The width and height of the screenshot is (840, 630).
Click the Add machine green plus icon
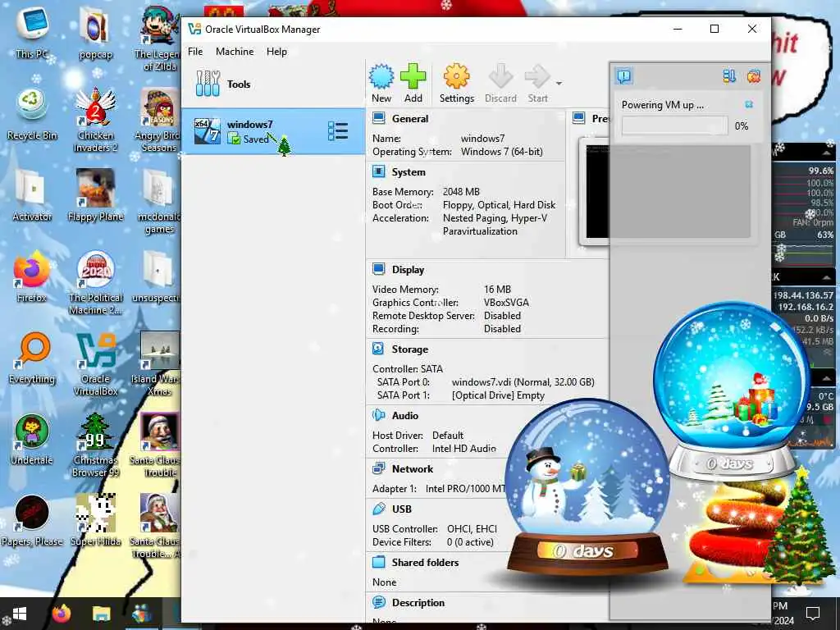413,83
